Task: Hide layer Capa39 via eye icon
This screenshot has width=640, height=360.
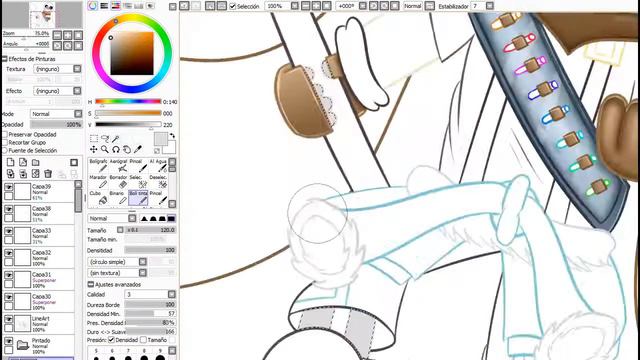Action: click(9, 187)
